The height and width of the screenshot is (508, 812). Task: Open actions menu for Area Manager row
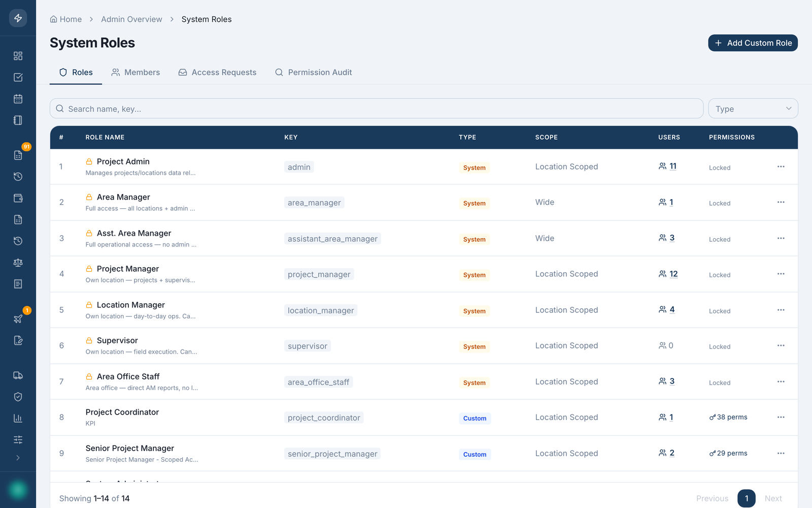pyautogui.click(x=781, y=202)
